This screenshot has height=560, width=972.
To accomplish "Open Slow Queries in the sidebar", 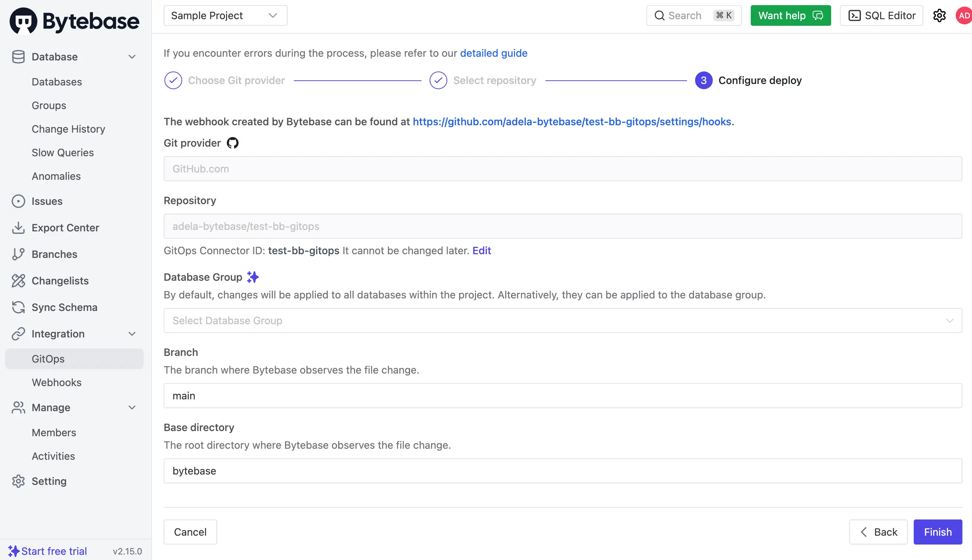I will coord(63,153).
